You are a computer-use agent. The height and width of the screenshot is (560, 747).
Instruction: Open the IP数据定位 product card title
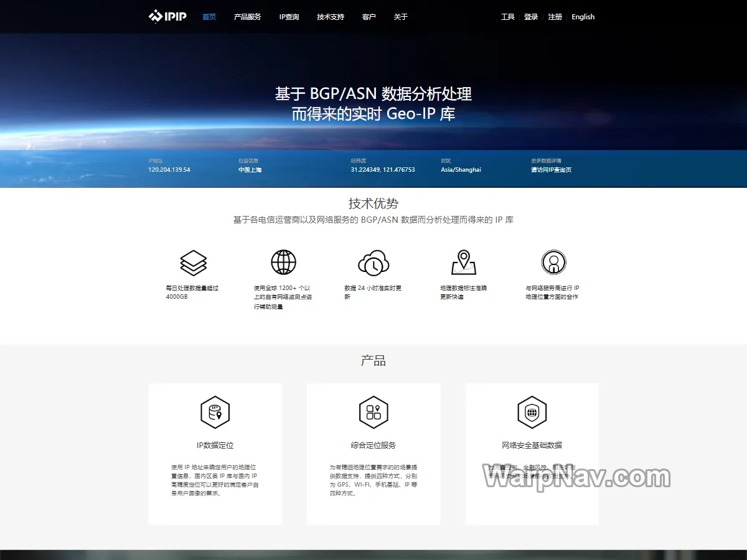(x=215, y=445)
